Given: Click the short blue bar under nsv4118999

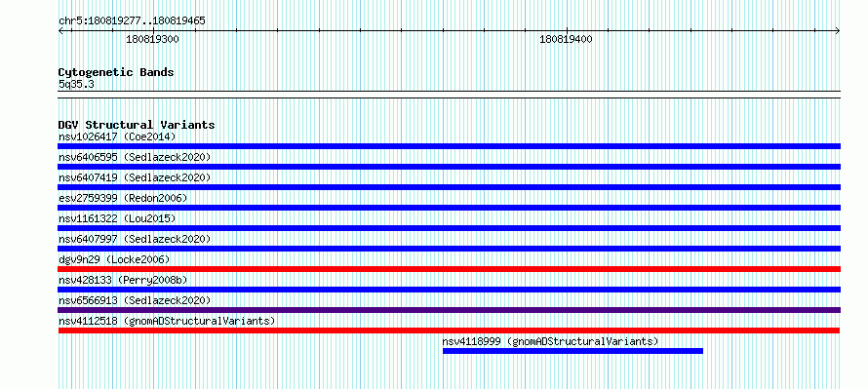Looking at the screenshot, I should coord(572,351).
